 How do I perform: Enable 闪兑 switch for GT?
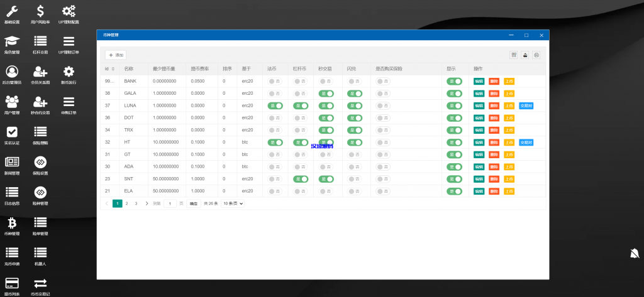click(x=355, y=154)
